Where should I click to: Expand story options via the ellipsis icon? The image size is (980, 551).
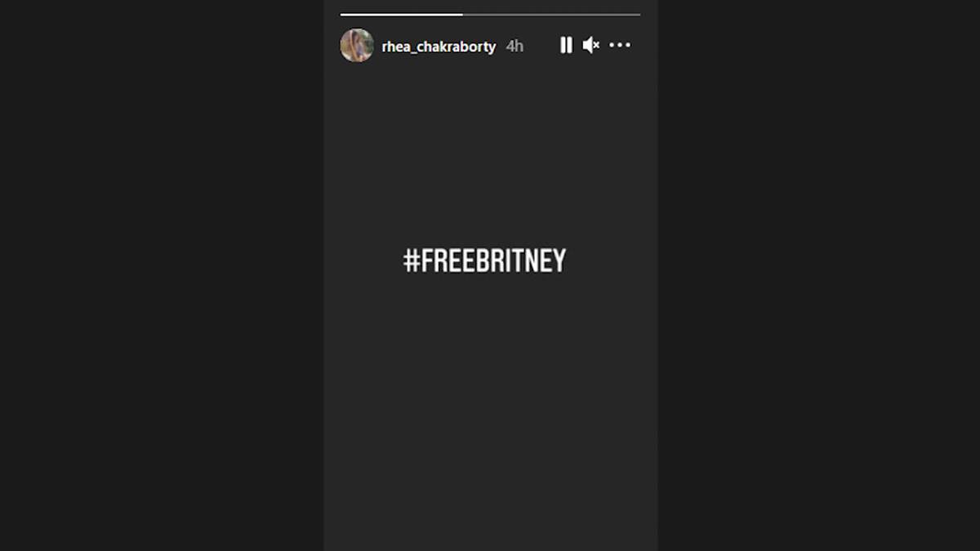point(620,46)
